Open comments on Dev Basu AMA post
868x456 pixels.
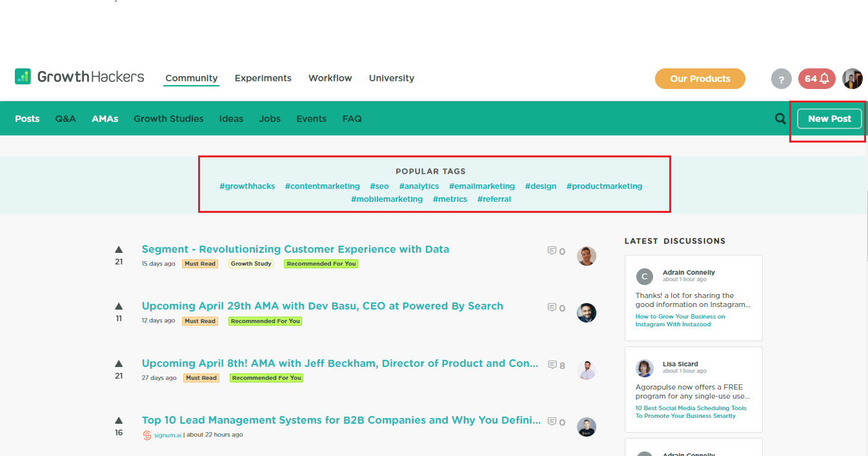556,308
